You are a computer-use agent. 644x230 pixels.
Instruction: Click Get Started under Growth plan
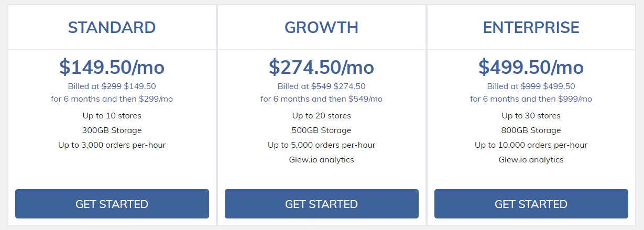pyautogui.click(x=322, y=204)
